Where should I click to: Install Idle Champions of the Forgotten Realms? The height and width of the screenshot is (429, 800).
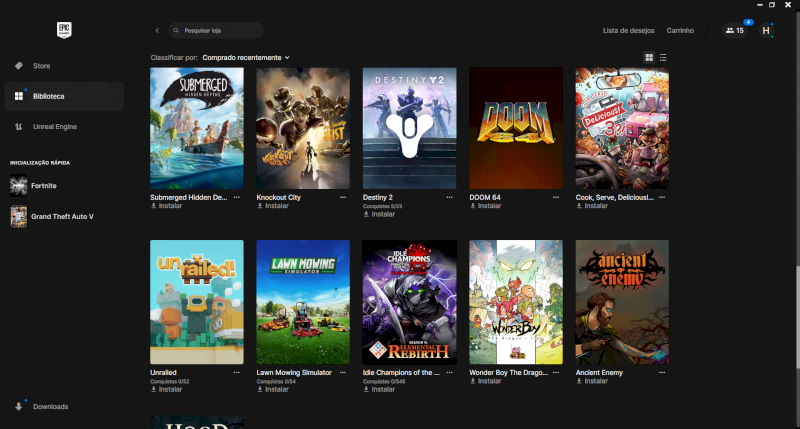[379, 390]
